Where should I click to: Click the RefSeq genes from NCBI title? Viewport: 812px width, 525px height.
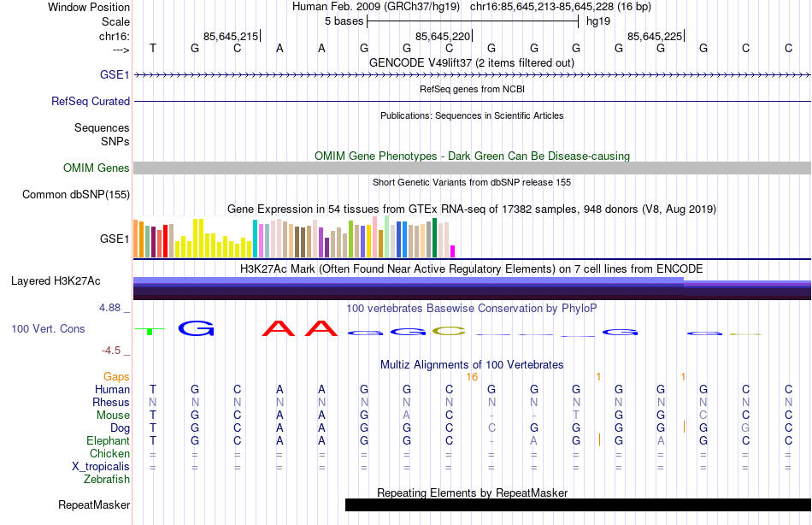[x=472, y=89]
